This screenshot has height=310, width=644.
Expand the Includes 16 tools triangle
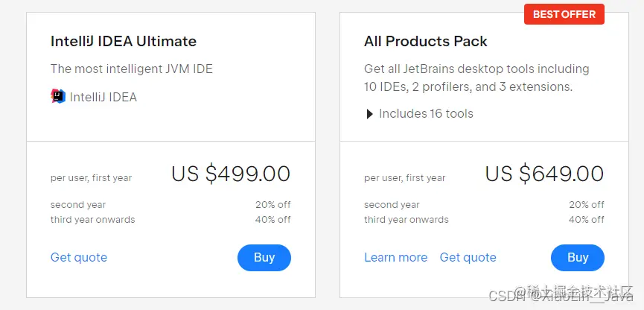tap(369, 114)
